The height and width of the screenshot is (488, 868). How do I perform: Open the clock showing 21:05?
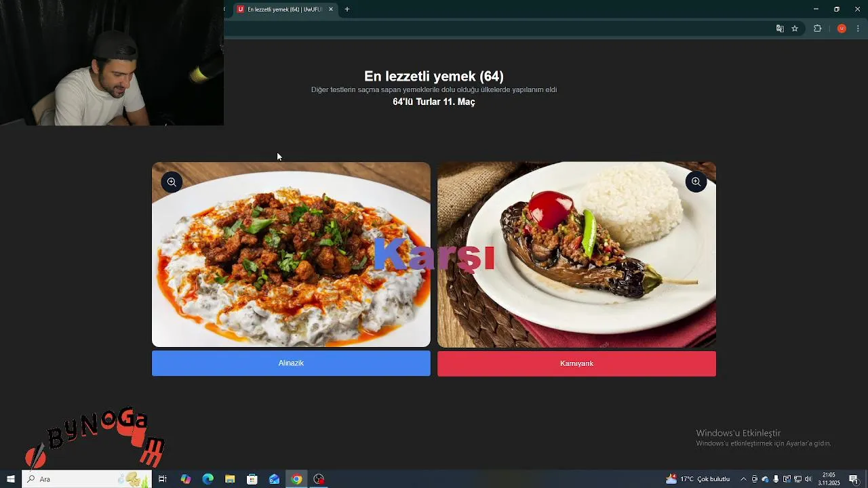click(829, 479)
